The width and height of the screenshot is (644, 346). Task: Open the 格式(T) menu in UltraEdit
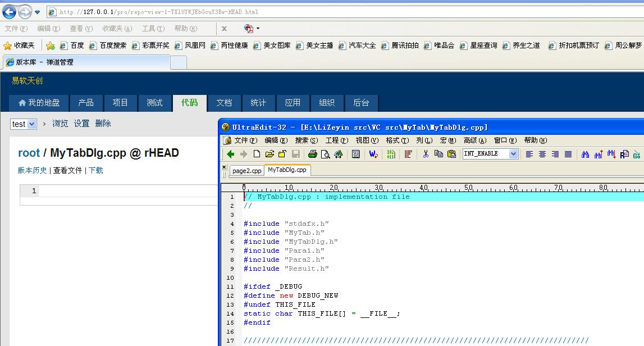[392, 140]
